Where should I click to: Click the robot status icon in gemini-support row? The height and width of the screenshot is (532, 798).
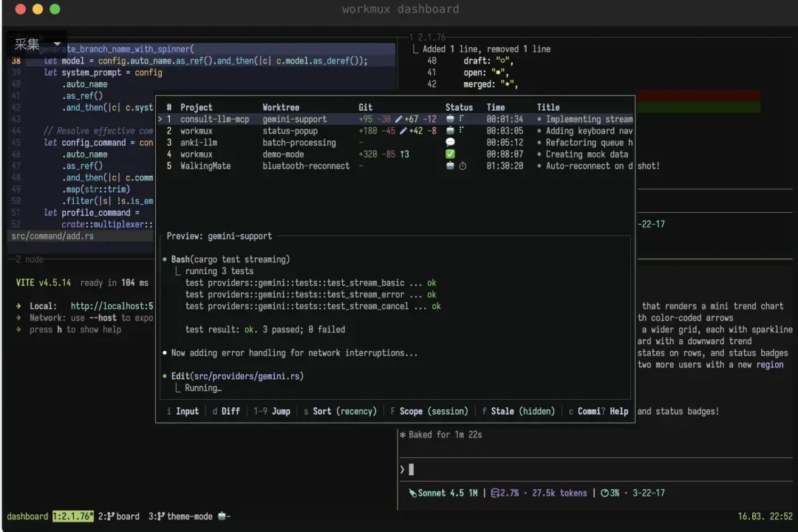450,119
